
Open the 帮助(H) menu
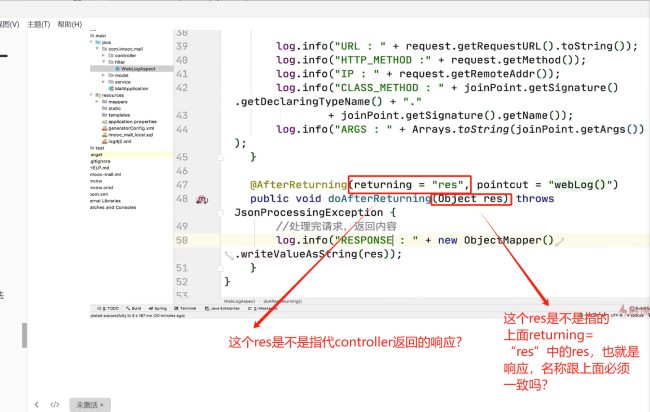[x=70, y=24]
